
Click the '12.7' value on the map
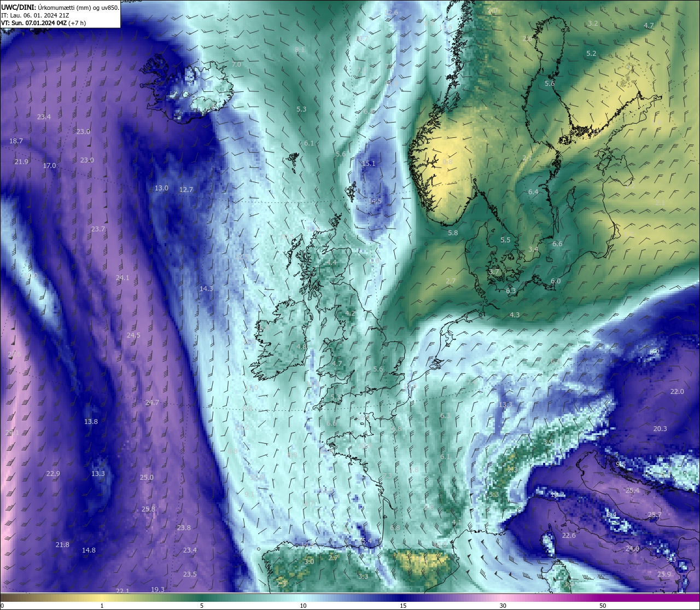tap(186, 190)
